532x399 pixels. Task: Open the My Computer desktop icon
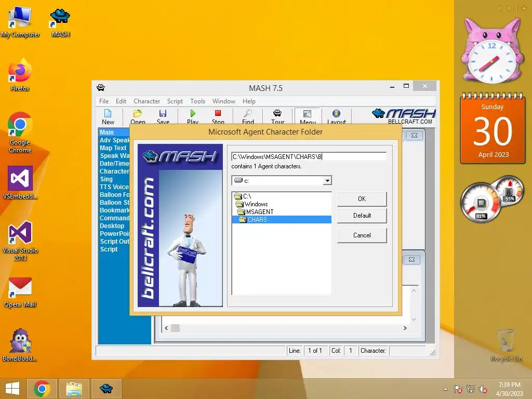click(x=20, y=21)
